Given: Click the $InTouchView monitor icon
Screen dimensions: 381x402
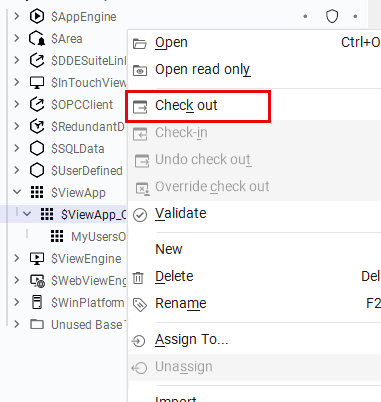Looking at the screenshot, I should (37, 82).
